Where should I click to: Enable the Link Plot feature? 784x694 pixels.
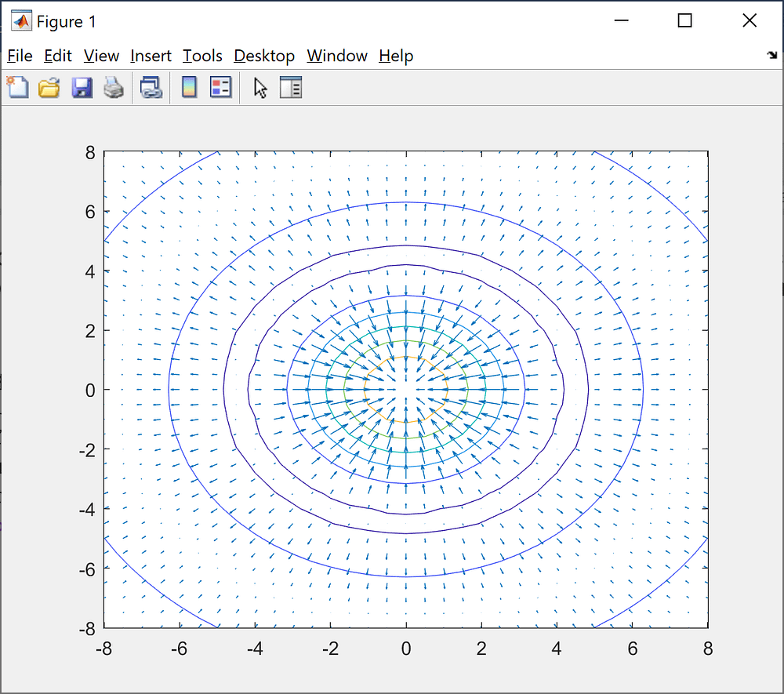pyautogui.click(x=151, y=87)
